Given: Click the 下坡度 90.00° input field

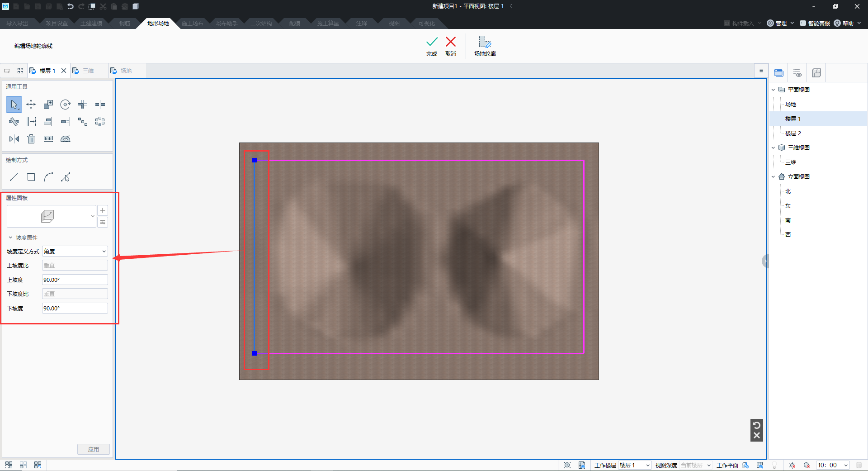Looking at the screenshot, I should pyautogui.click(x=75, y=308).
